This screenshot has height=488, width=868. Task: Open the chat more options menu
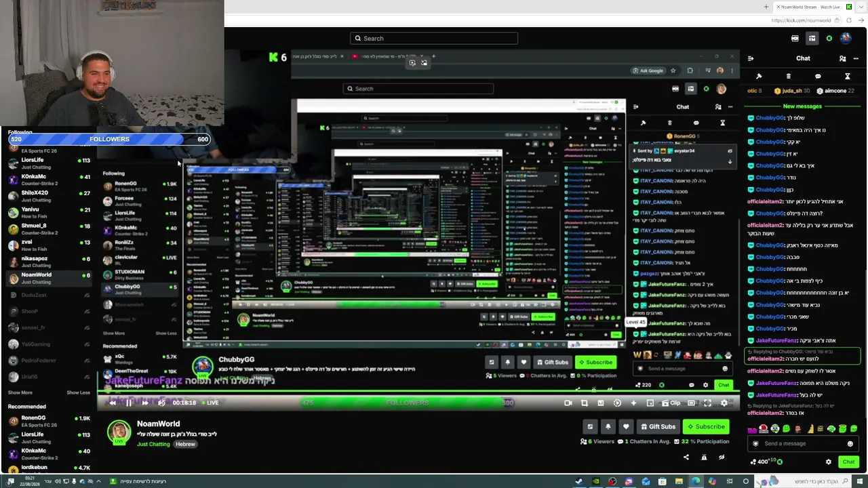click(856, 58)
